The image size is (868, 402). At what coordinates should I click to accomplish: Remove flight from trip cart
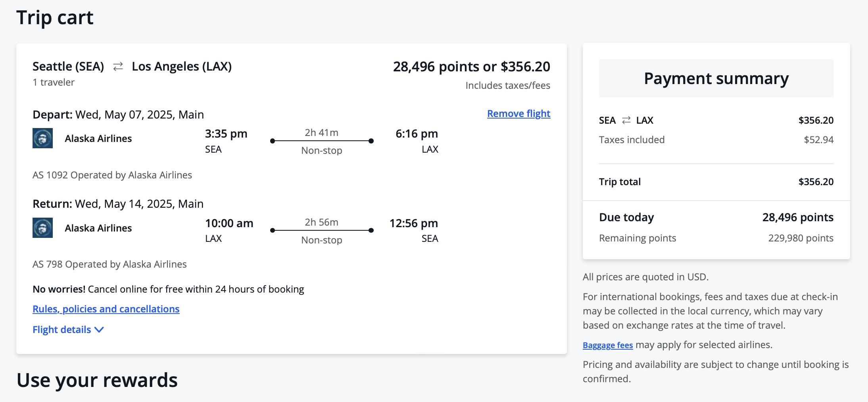coord(518,114)
